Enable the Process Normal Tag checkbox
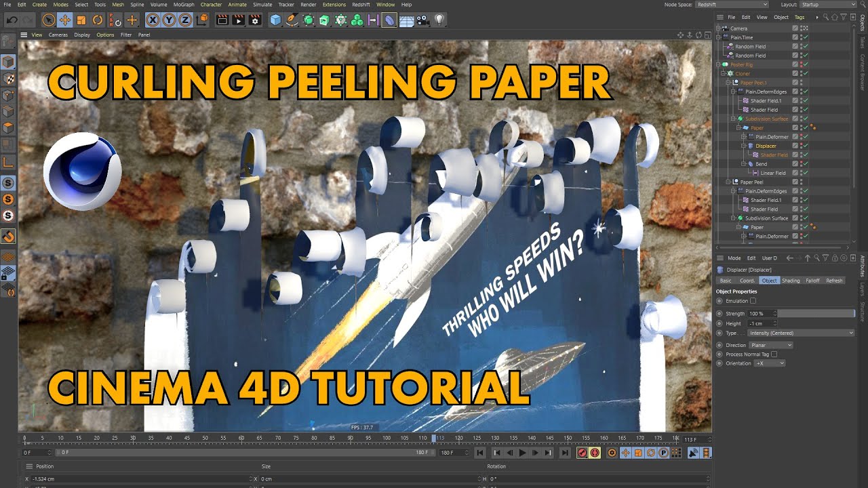This screenshot has width=868, height=488. (774, 354)
